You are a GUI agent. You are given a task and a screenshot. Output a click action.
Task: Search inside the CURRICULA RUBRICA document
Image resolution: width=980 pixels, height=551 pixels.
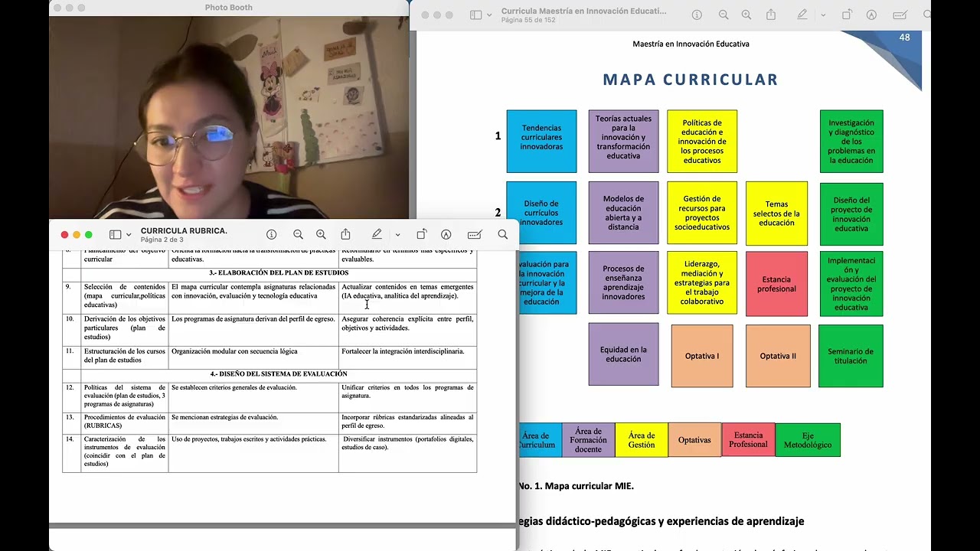click(x=502, y=235)
